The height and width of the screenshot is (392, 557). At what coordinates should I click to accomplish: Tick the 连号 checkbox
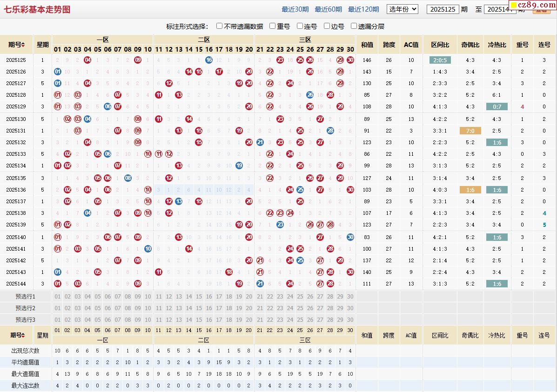click(300, 27)
